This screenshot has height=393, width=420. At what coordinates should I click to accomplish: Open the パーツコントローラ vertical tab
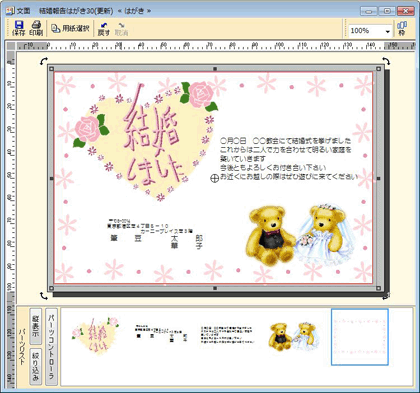point(51,346)
